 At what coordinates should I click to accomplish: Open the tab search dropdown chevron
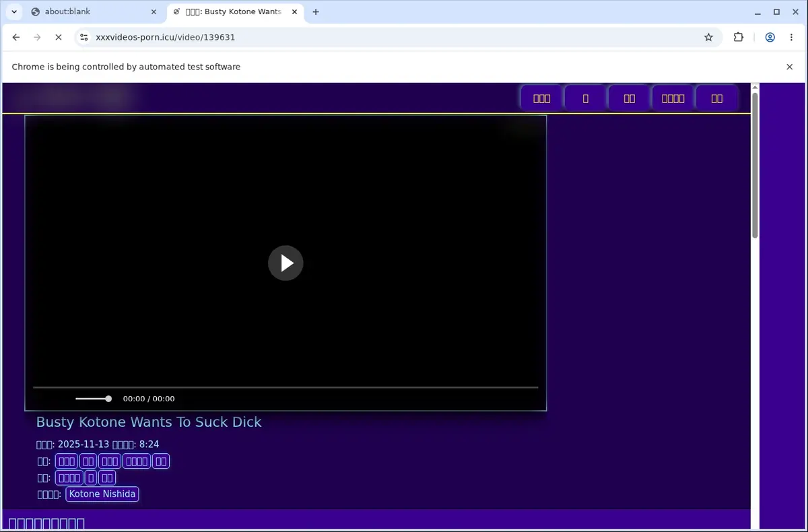click(13, 11)
